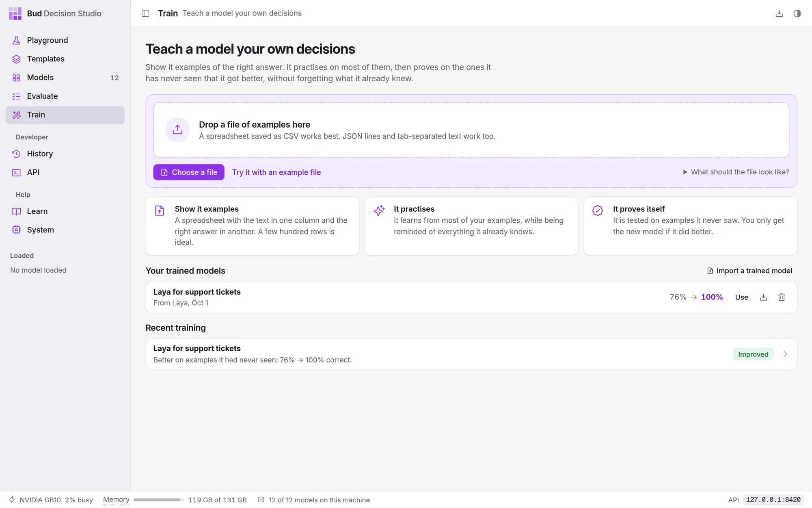Click the API terminal icon
Screen dimensions: 812x508
click(16, 173)
